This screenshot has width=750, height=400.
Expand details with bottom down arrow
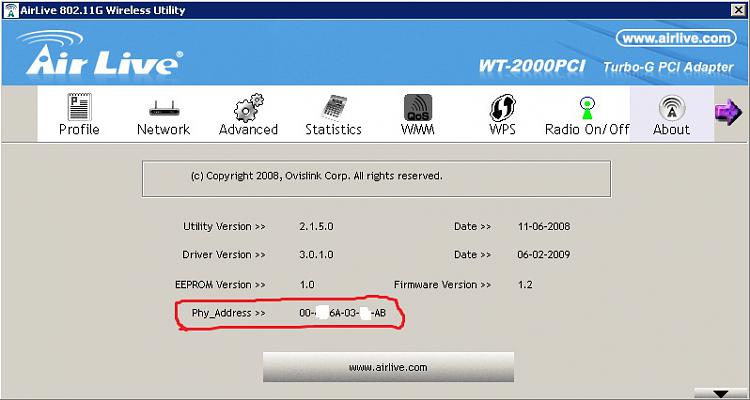pos(721,393)
